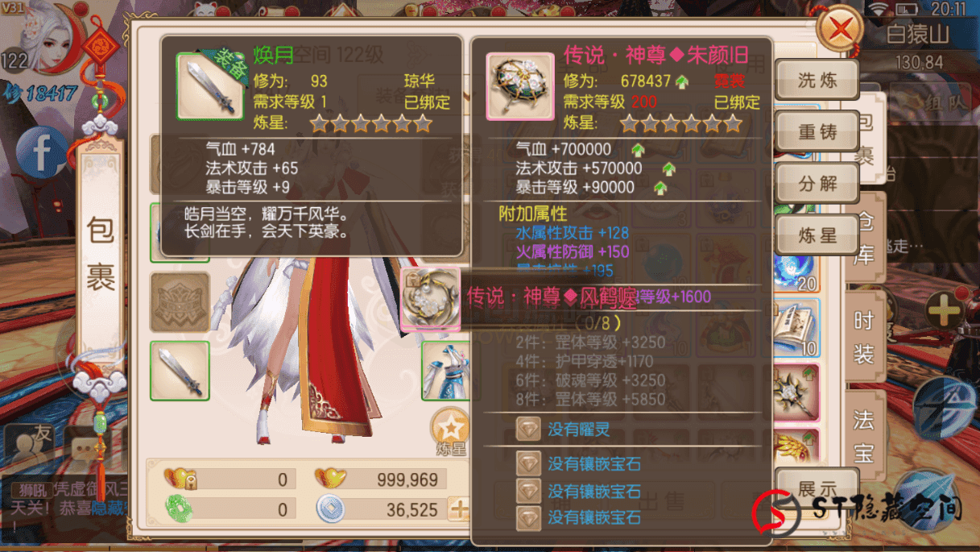
Task: Click the Facebook icon on the left
Action: tap(42, 151)
